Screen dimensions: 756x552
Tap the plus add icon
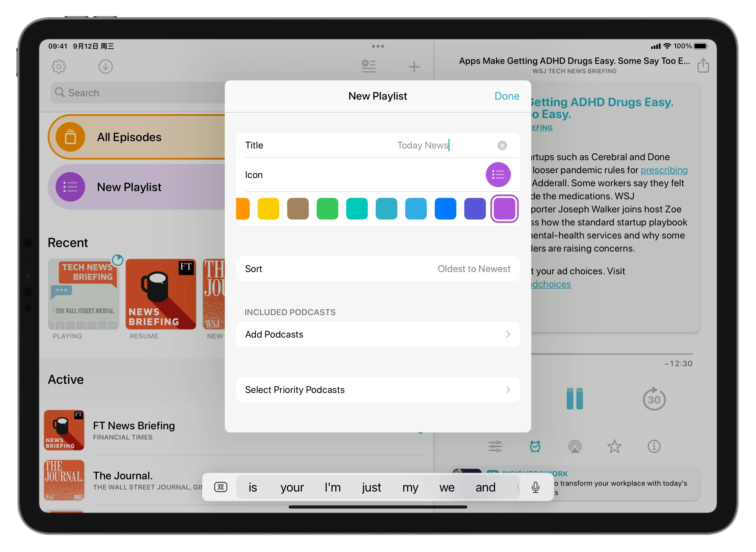tap(414, 67)
